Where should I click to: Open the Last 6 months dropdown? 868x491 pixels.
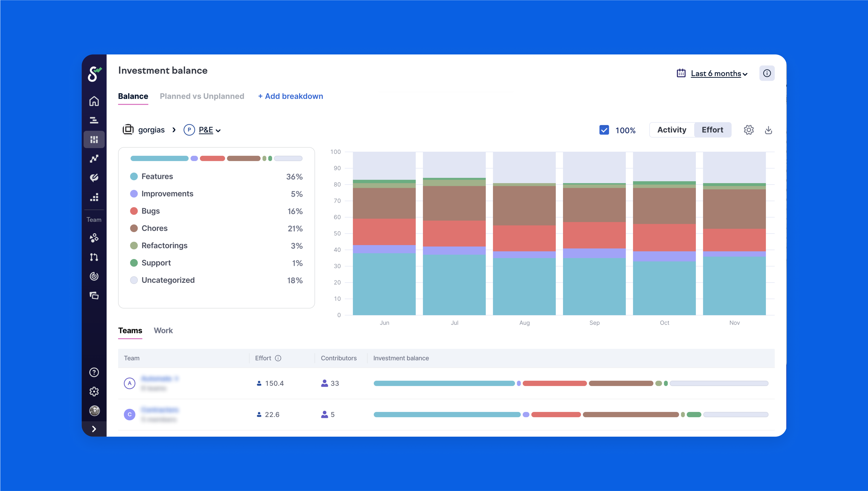coord(716,73)
